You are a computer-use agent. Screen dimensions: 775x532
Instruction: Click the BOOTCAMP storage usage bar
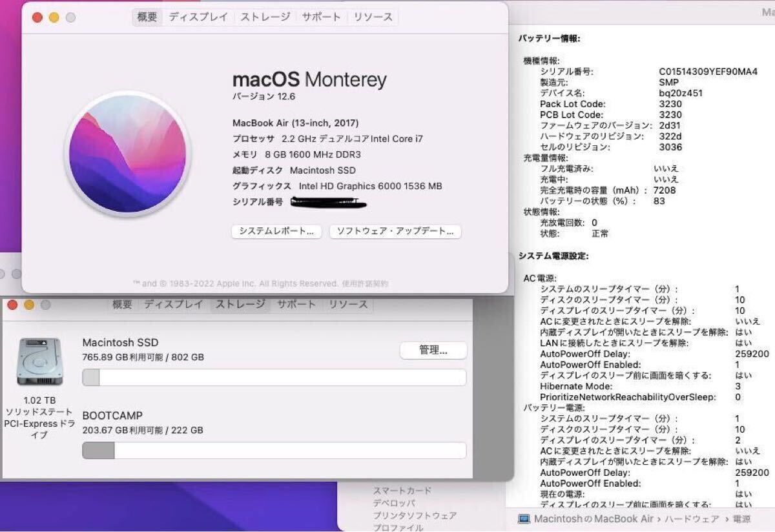tap(274, 450)
